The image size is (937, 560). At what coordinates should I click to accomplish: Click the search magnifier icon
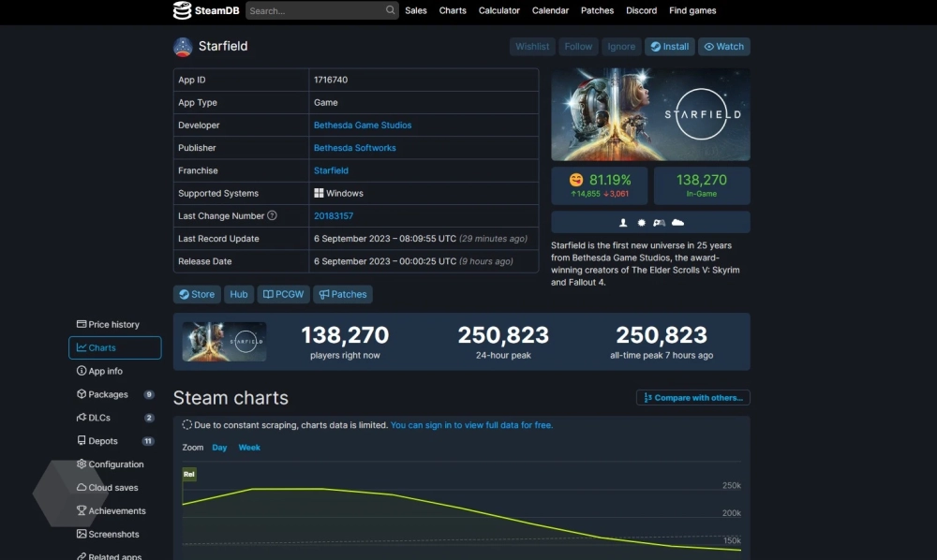point(391,10)
